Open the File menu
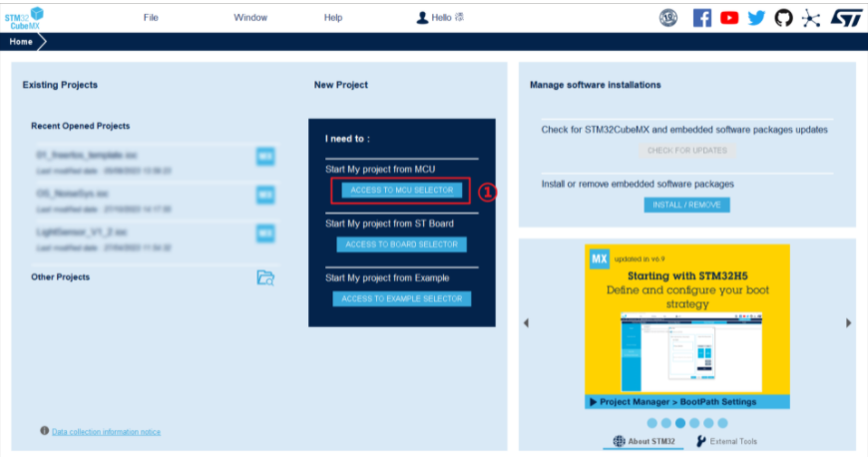This screenshot has width=868, height=457. (x=151, y=18)
